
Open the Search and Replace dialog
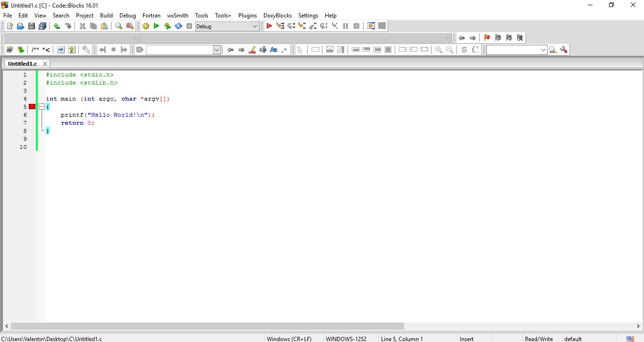pos(129,26)
